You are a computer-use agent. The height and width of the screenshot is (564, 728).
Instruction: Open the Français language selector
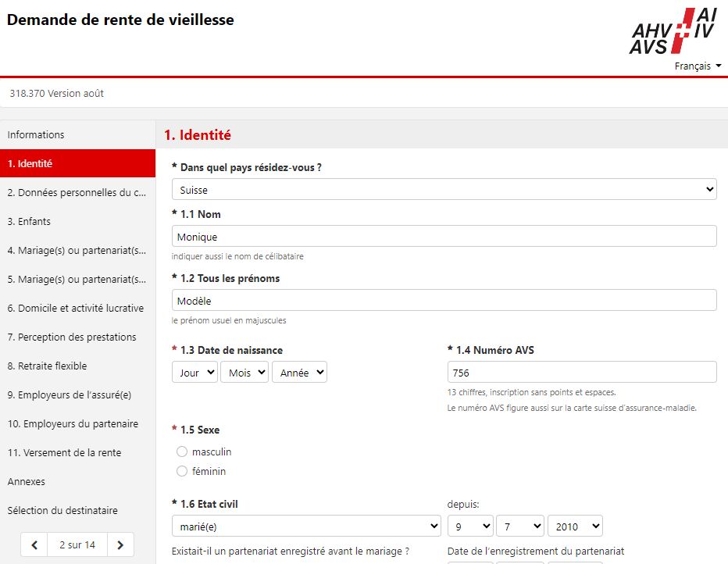698,66
